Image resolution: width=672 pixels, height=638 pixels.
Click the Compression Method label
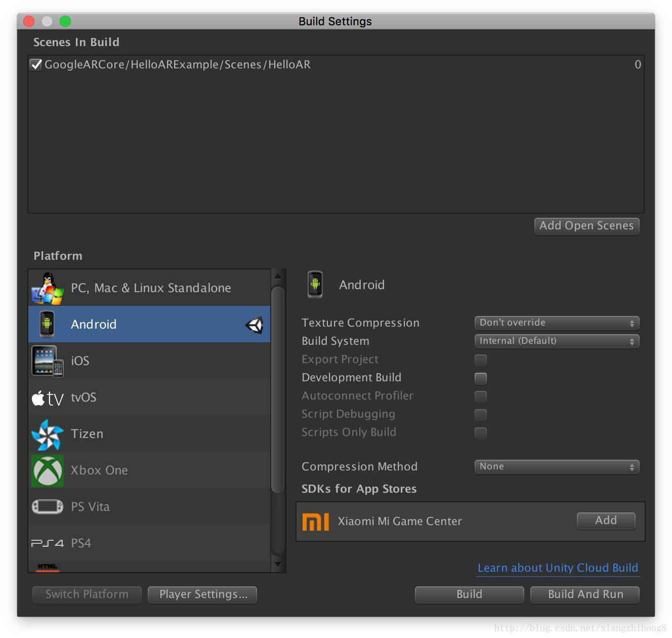click(359, 467)
